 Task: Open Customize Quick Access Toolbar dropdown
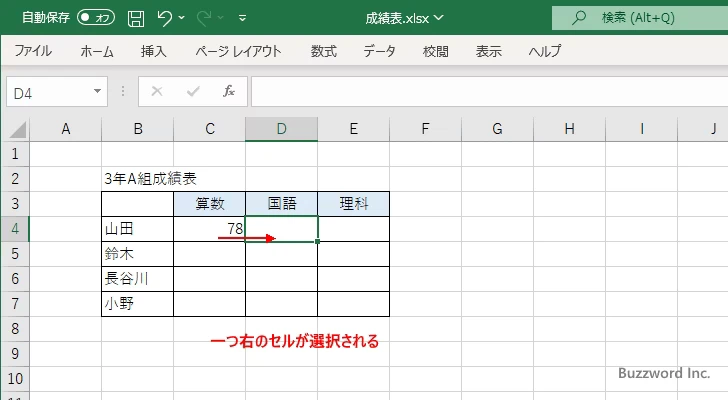click(x=242, y=18)
